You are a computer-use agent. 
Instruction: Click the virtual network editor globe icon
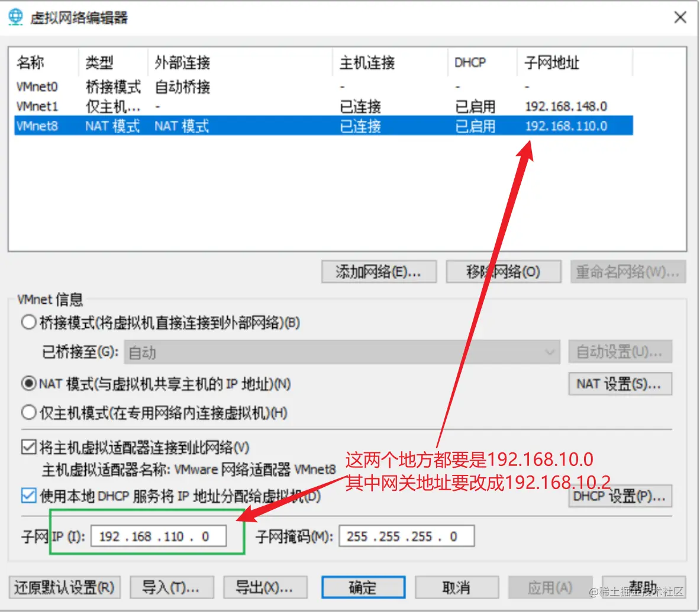(15, 17)
